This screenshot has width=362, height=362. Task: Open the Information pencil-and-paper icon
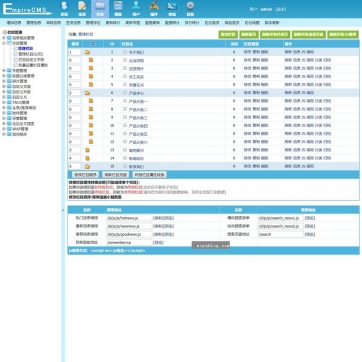click(x=82, y=9)
